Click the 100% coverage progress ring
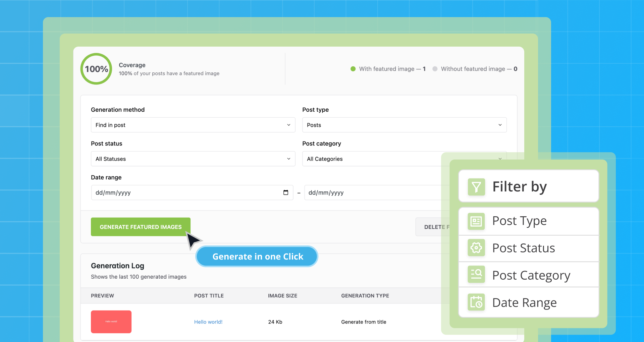The image size is (644, 342). (96, 68)
